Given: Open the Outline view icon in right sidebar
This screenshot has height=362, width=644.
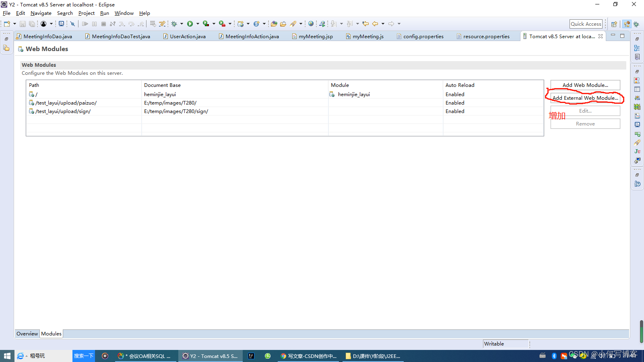Looking at the screenshot, I should click(x=637, y=48).
